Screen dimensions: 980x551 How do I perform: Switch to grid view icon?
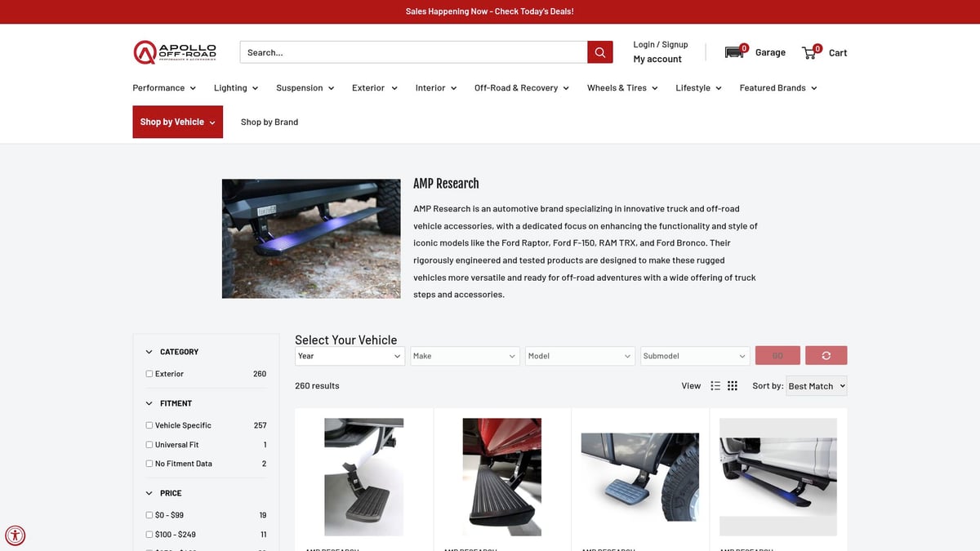pyautogui.click(x=733, y=386)
